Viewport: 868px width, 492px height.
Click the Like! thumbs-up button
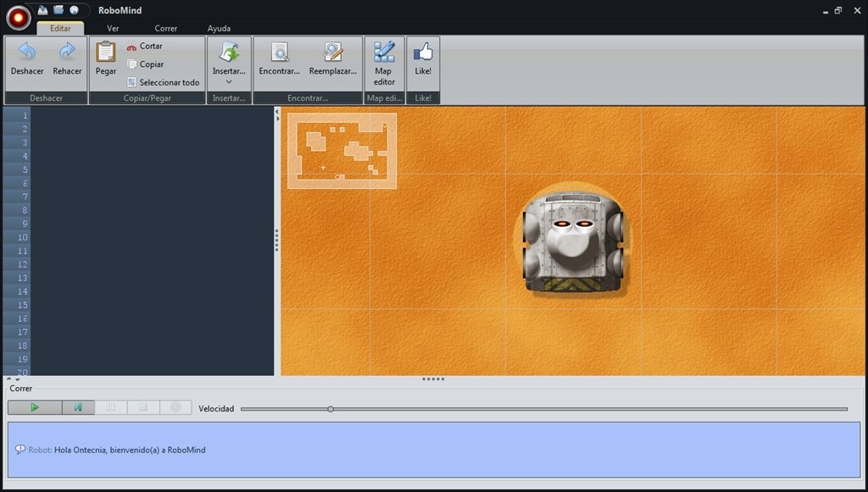(423, 59)
